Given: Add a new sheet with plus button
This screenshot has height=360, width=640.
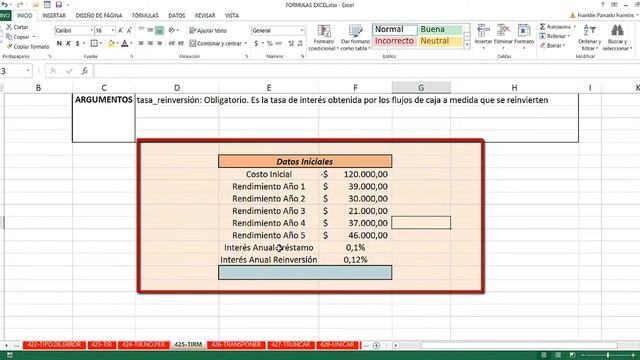Looking at the screenshot, I should [x=376, y=345].
